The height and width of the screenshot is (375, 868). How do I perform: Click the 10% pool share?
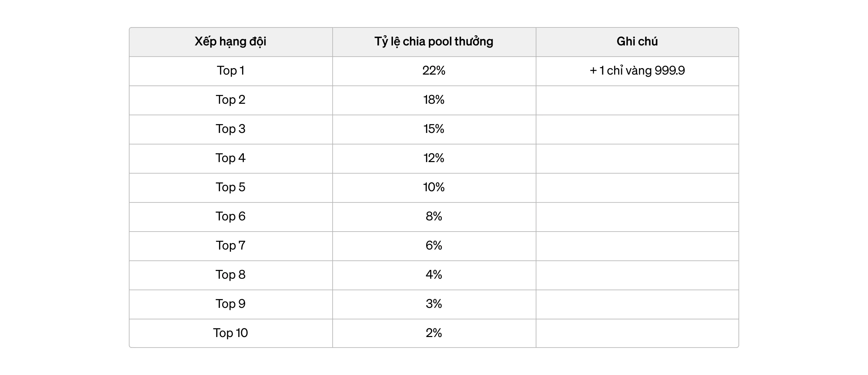(x=434, y=187)
